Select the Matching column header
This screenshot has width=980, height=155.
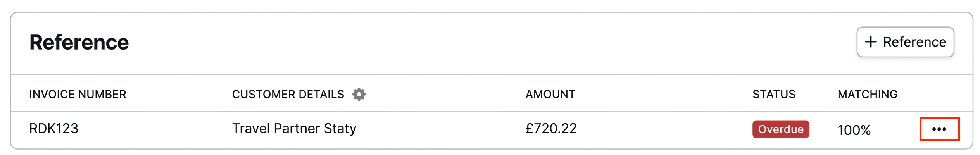click(x=867, y=94)
